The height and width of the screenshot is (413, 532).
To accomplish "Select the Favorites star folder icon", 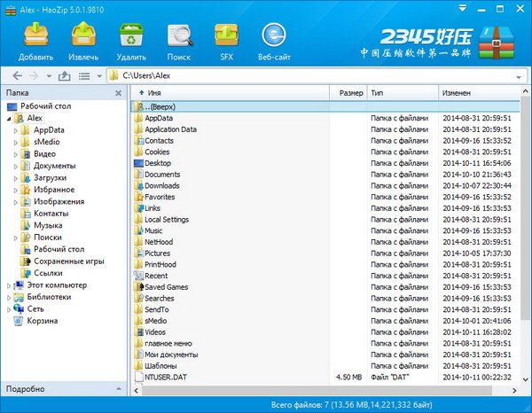I will click(x=138, y=197).
